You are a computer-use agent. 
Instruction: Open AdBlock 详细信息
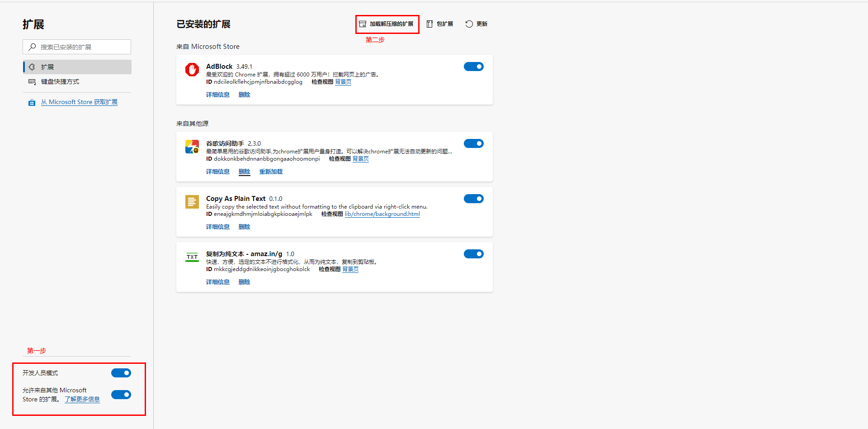(218, 95)
